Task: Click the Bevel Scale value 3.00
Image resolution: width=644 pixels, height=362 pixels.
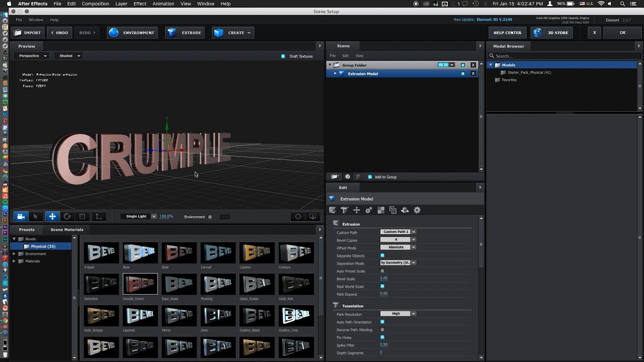Action: (x=383, y=279)
